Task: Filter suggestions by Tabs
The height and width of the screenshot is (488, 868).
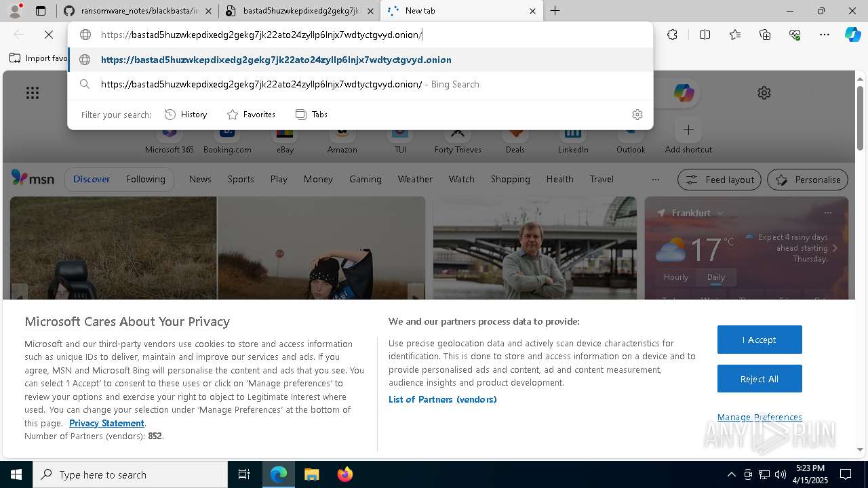Action: click(x=311, y=115)
